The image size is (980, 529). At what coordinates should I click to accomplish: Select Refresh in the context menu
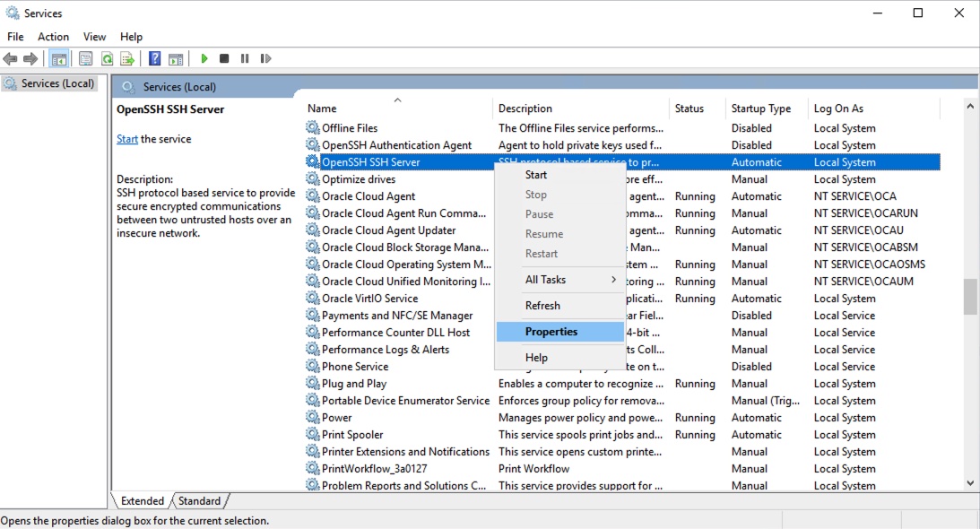click(x=542, y=305)
